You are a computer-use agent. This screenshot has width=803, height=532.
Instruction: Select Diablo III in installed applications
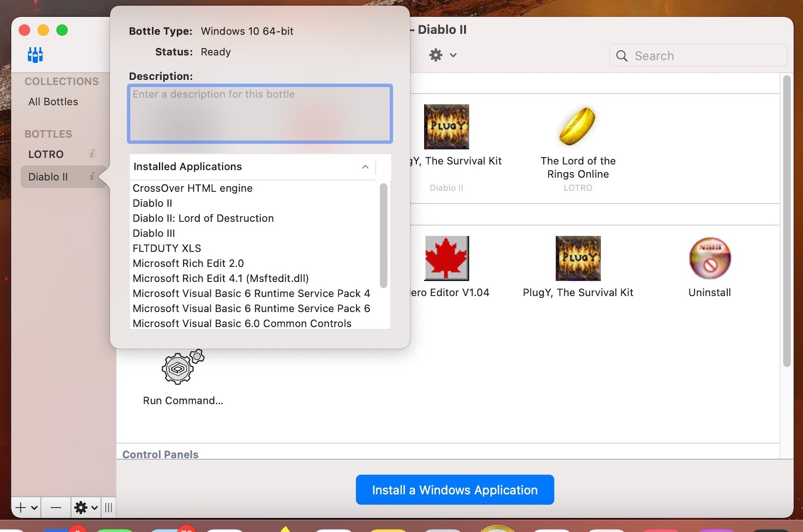(x=154, y=233)
